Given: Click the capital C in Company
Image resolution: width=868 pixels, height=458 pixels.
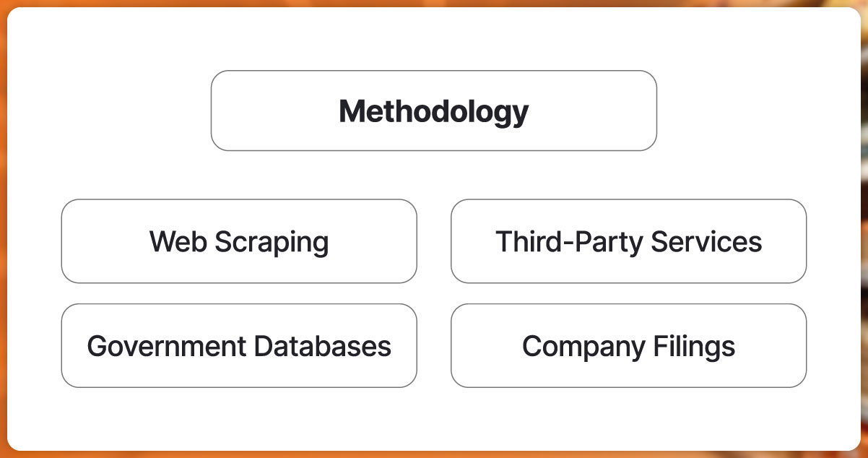Looking at the screenshot, I should click(532, 346).
